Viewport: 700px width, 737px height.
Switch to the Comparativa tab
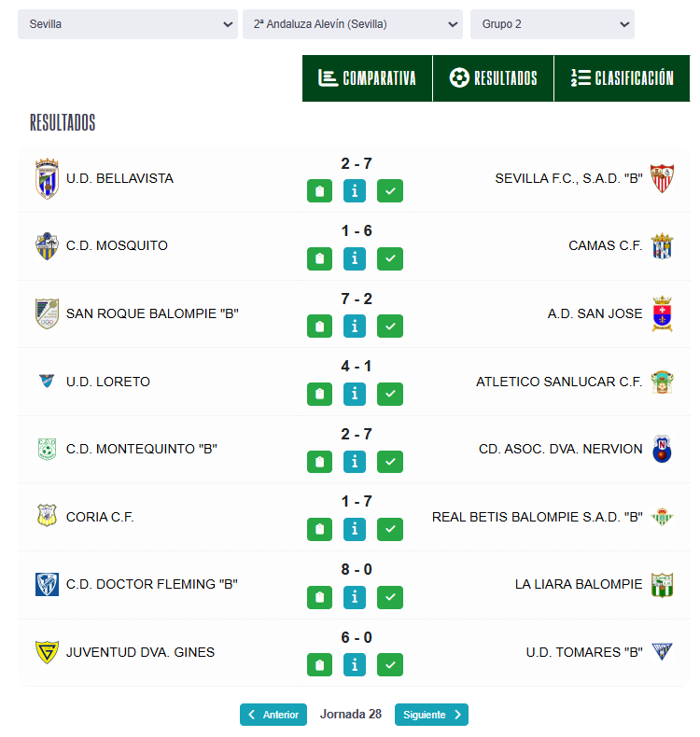(x=367, y=78)
